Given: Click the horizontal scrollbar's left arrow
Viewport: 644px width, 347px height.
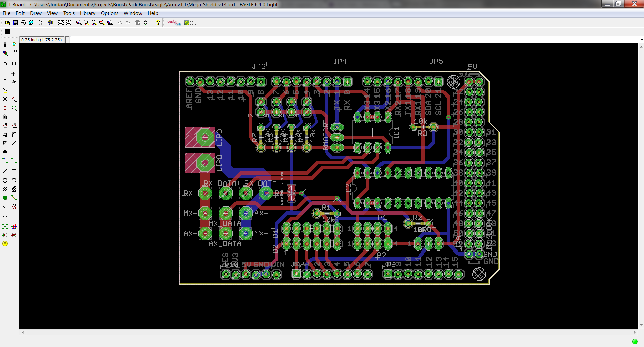Looking at the screenshot, I should pyautogui.click(x=22, y=332).
